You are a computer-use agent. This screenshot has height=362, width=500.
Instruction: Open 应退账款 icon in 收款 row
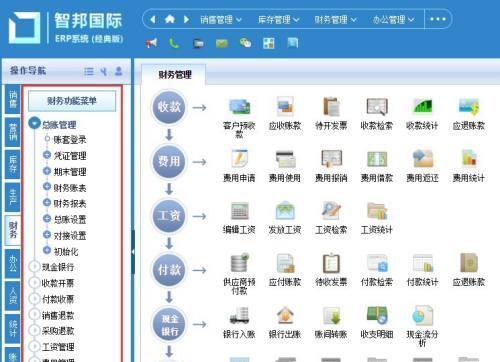point(469,107)
